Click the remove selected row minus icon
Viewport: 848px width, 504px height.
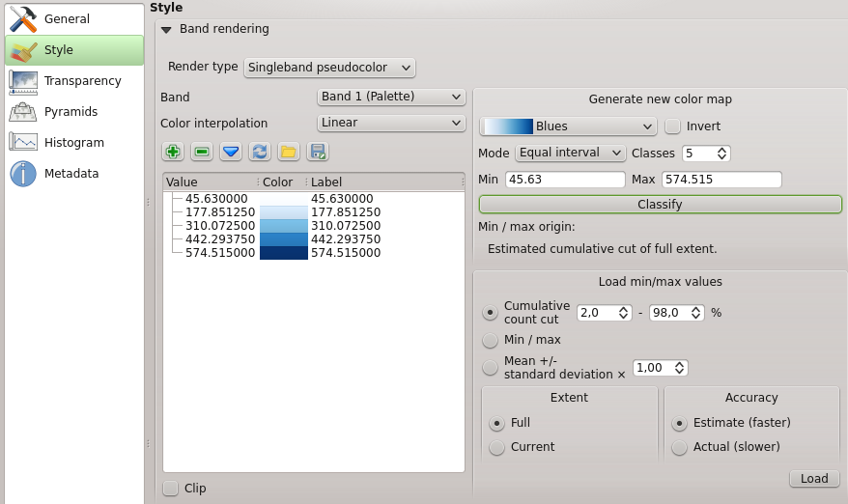[202, 152]
